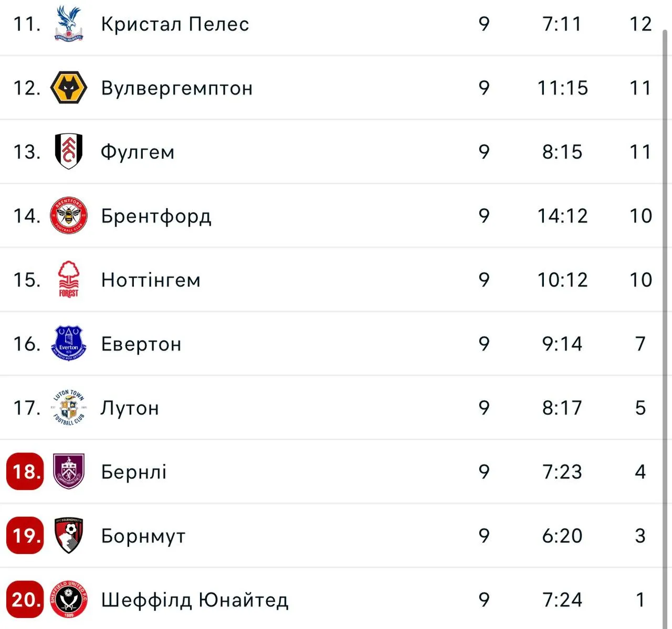Click the Everton club crest

[68, 344]
